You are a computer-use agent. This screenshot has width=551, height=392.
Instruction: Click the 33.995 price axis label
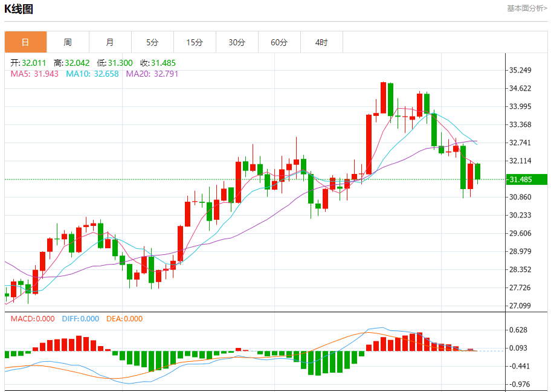click(520, 106)
